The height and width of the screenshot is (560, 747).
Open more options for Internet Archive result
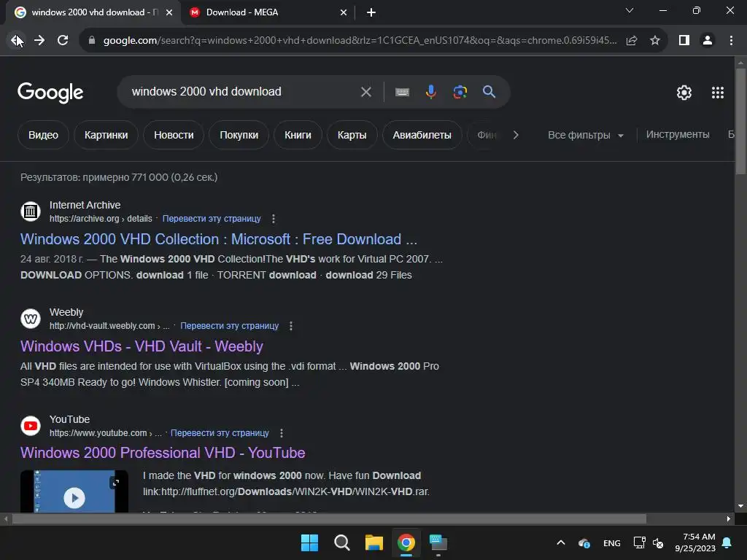pos(273,219)
